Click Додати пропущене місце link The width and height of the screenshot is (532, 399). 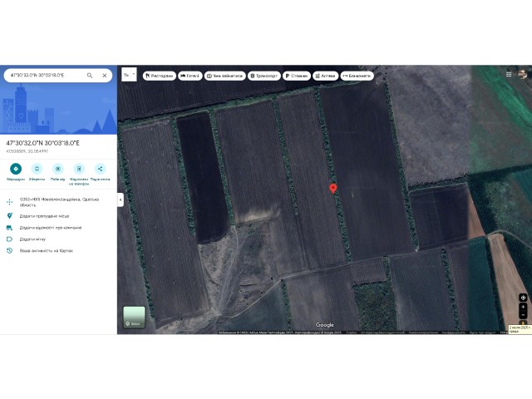pos(44,216)
